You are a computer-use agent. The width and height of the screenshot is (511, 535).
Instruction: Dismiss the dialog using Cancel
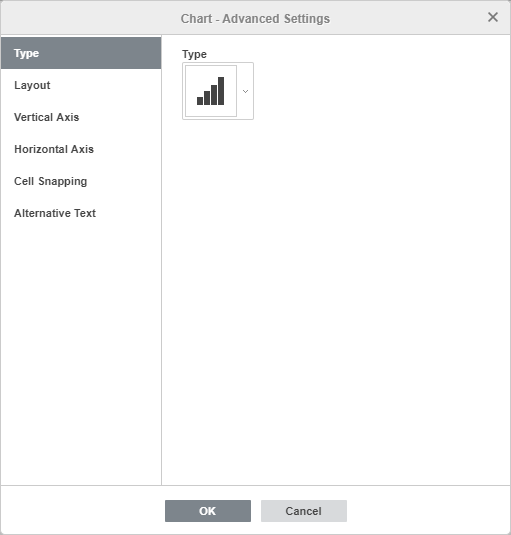click(x=304, y=511)
